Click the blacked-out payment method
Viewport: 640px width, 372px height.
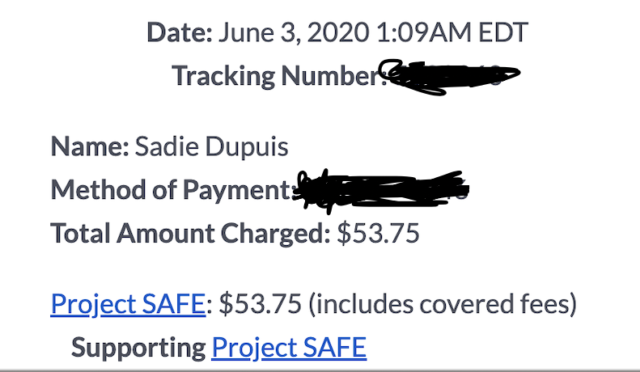tap(382, 190)
